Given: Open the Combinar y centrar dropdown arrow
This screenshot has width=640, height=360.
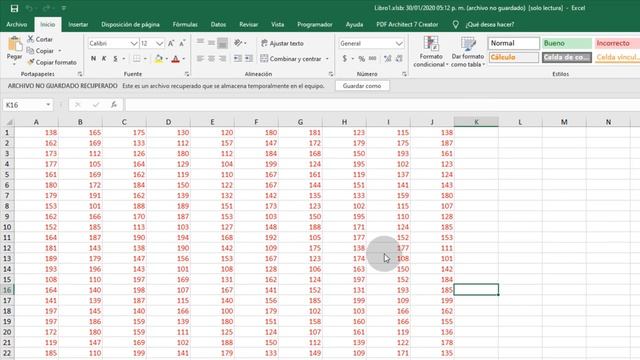Looking at the screenshot, I should pyautogui.click(x=327, y=59).
